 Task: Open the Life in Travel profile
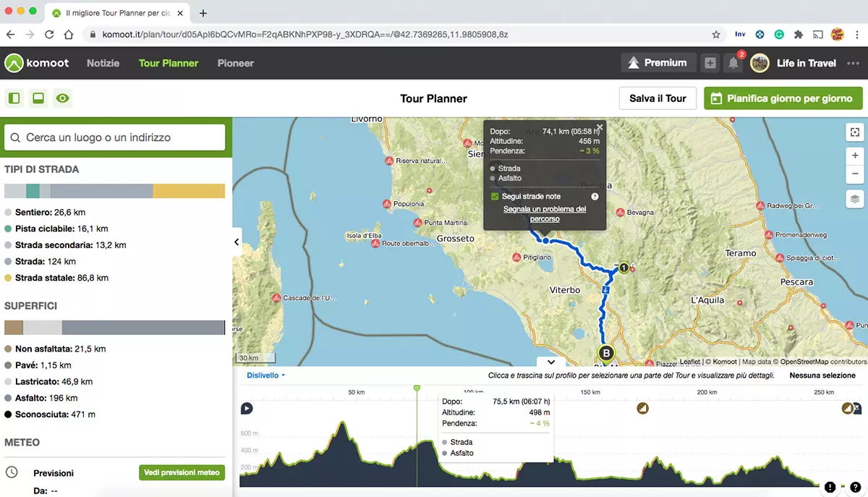[x=793, y=63]
